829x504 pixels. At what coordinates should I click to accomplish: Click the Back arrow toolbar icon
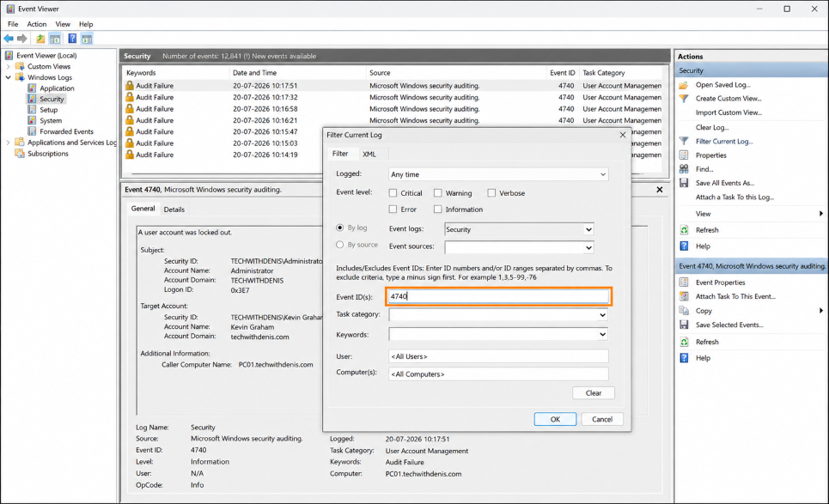point(9,39)
